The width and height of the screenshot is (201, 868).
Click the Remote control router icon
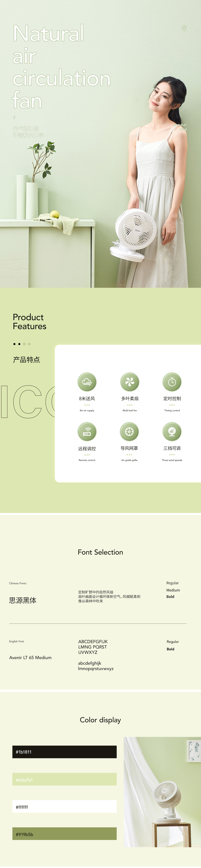click(x=87, y=432)
